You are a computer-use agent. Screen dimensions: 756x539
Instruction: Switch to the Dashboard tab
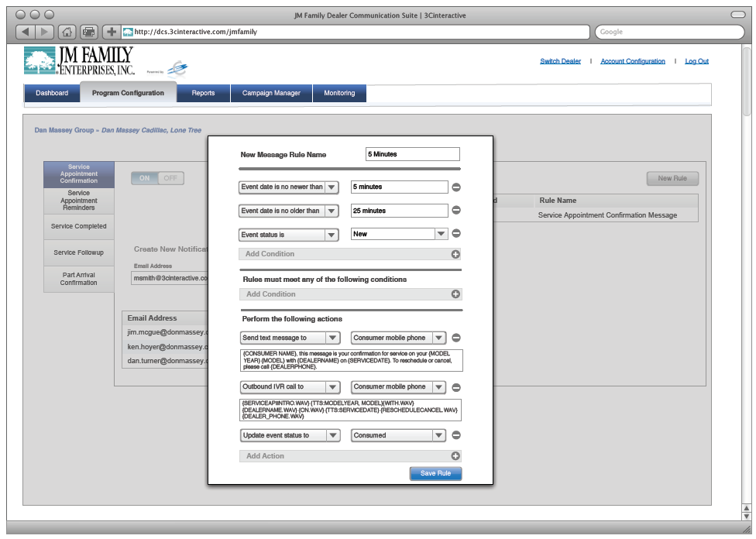52,93
